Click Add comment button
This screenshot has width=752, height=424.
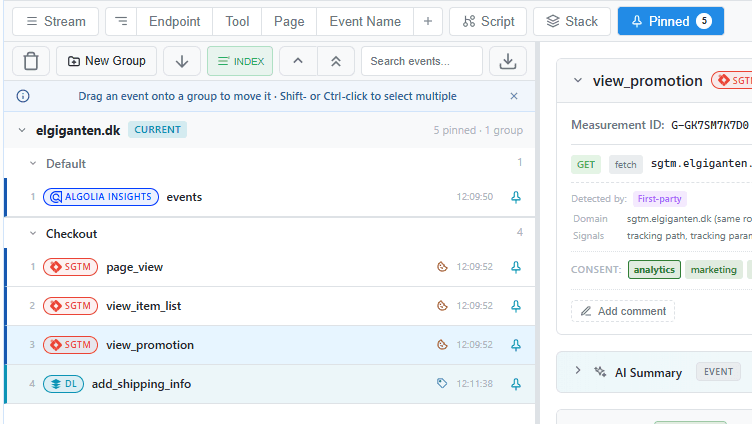click(623, 311)
